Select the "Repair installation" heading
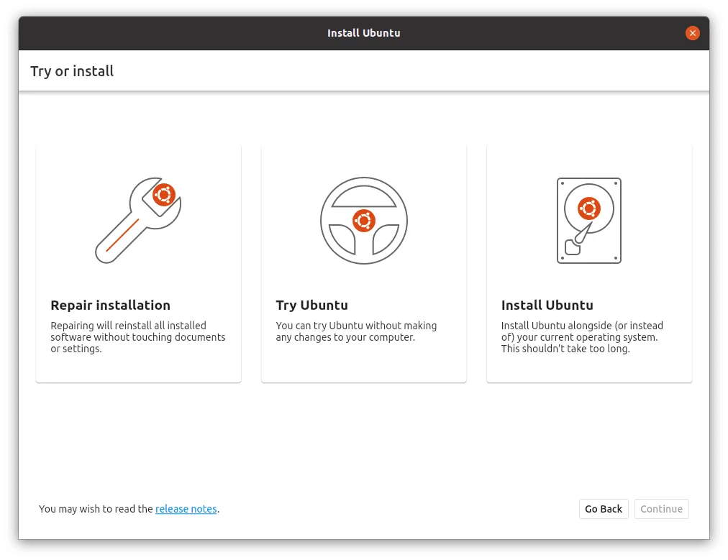The height and width of the screenshot is (560, 728). click(x=110, y=305)
